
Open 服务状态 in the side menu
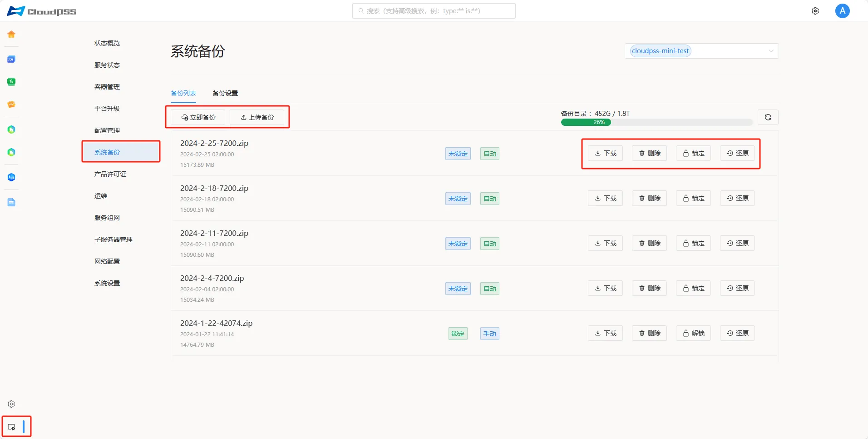click(107, 65)
